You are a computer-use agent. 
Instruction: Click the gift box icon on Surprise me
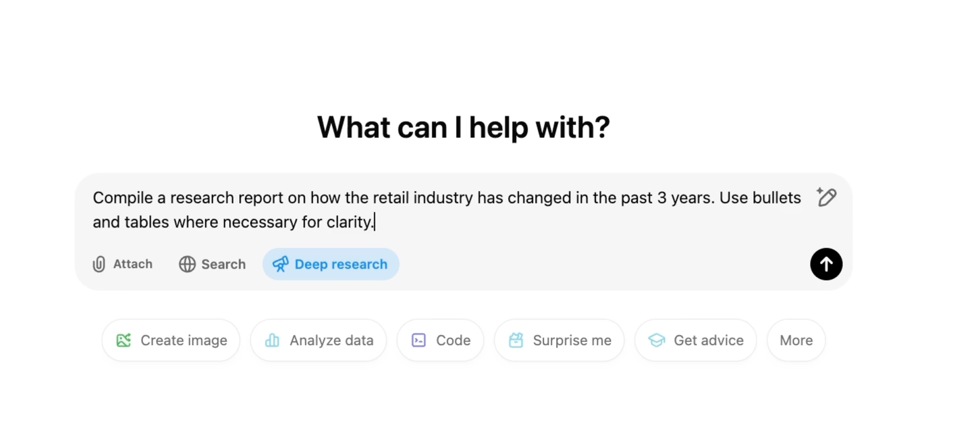point(516,340)
